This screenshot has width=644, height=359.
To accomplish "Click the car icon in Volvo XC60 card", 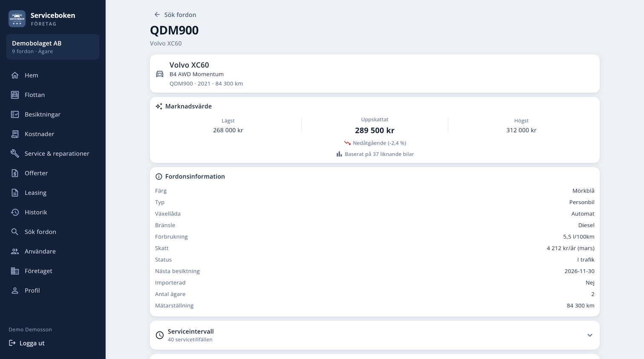I will pyautogui.click(x=160, y=74).
